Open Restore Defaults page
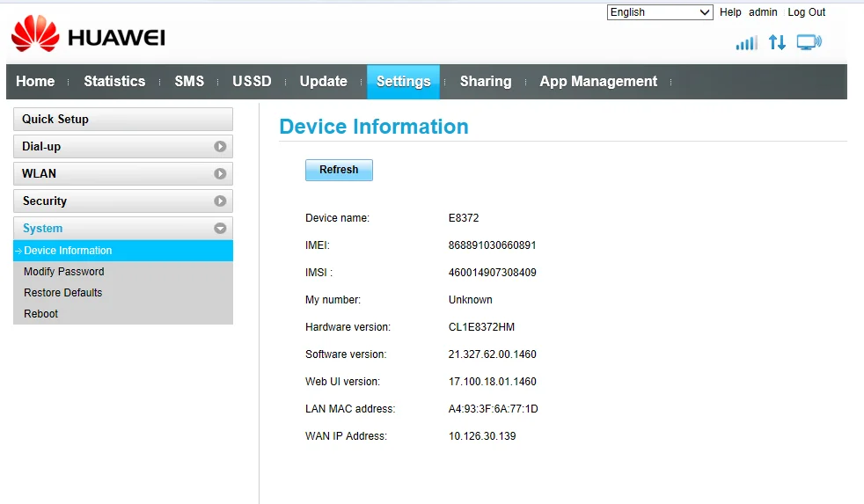Image resolution: width=864 pixels, height=504 pixels. [x=62, y=293]
